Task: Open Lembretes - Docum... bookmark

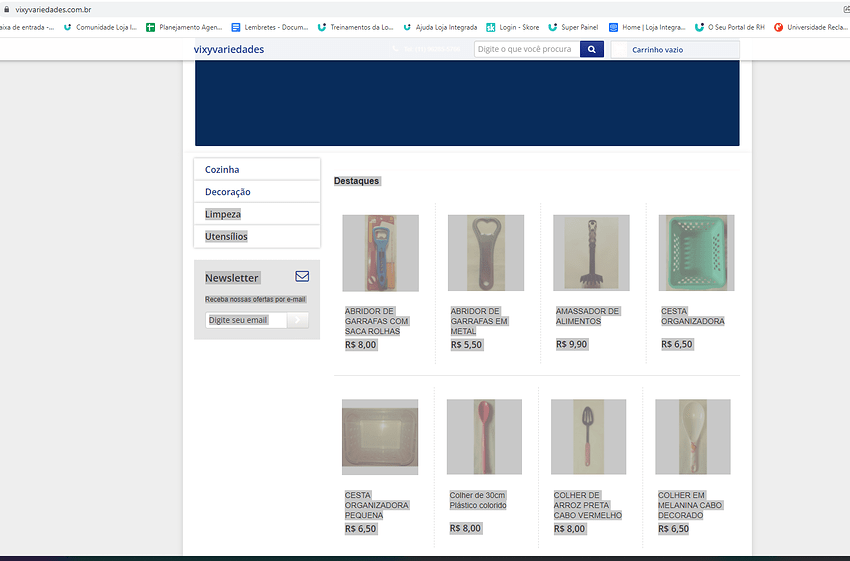Action: [x=269, y=27]
